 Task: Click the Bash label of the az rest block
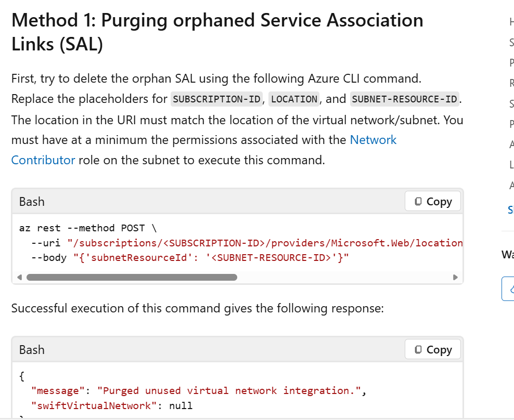(32, 202)
